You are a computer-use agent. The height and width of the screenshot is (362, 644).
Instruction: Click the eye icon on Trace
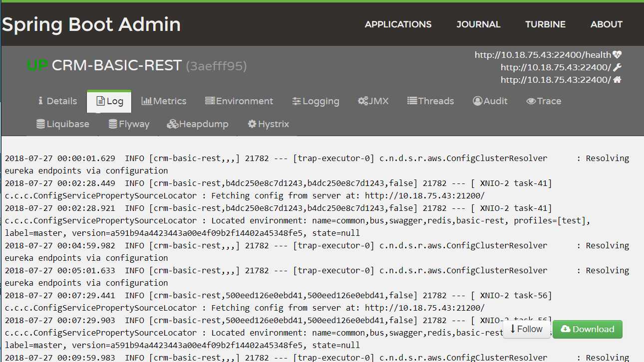(531, 101)
